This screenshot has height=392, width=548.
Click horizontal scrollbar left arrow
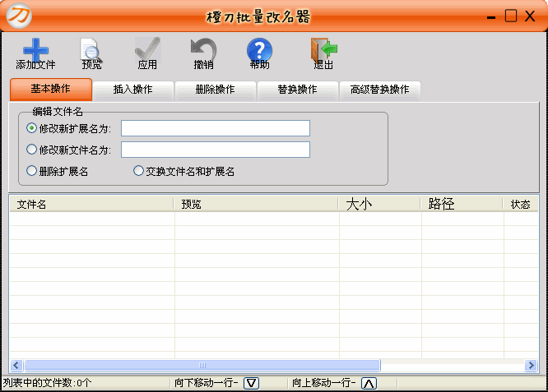tap(16, 365)
